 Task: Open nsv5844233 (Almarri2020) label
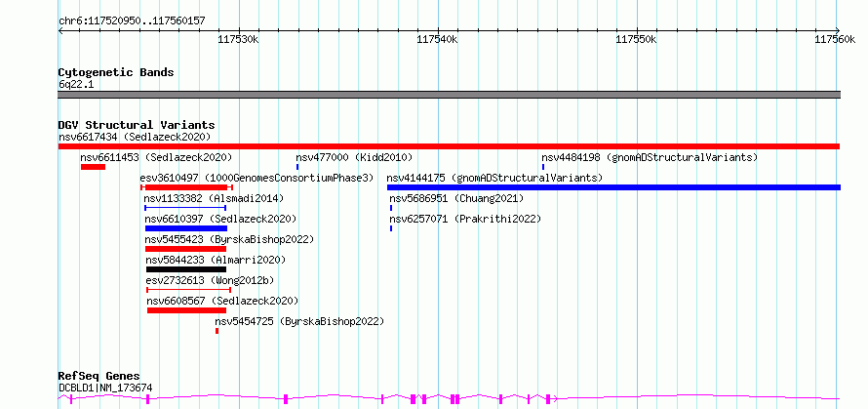(x=217, y=260)
